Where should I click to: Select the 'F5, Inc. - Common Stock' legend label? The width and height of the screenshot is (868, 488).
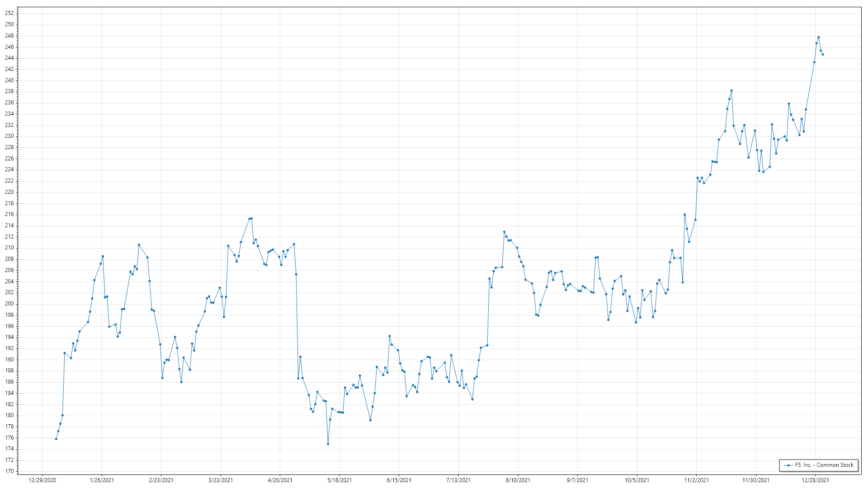pyautogui.click(x=824, y=465)
